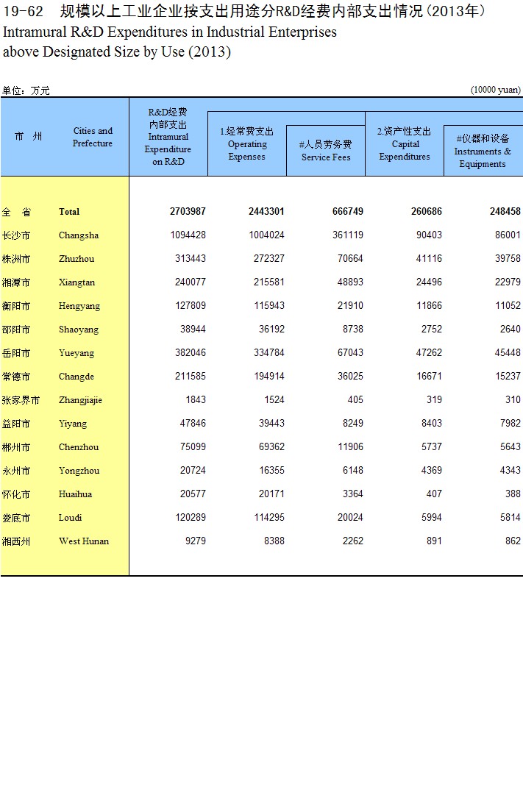Click total capital expenditures value 260686
The height and width of the screenshot is (812, 523).
[x=426, y=211]
